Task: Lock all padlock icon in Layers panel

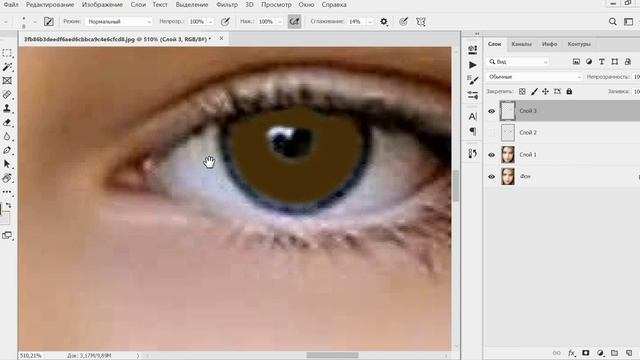Action: click(x=569, y=91)
